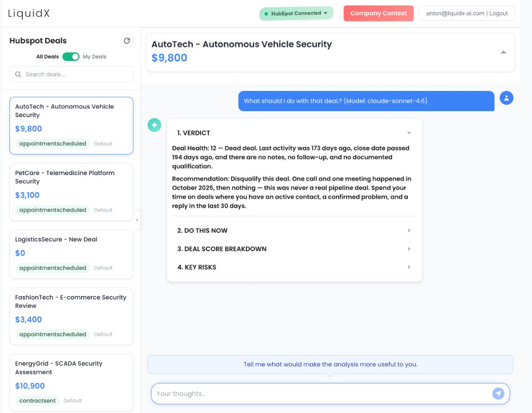Select the send message arrow icon
The image size is (532, 413).
tap(499, 393)
